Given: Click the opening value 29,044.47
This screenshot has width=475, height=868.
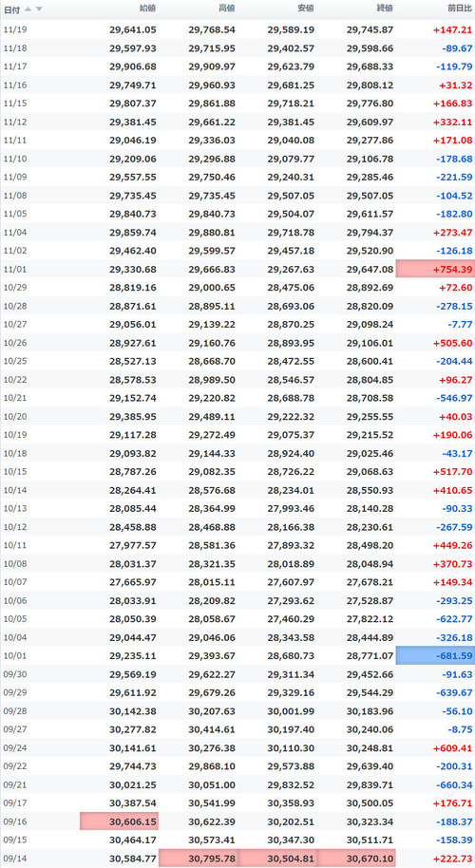Looking at the screenshot, I should coord(133,637).
